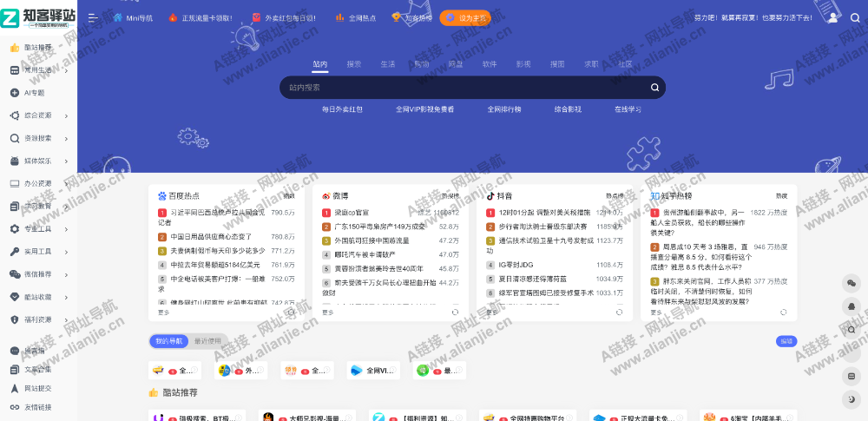
Task: Click the 知客驿站 site logo
Action: (38, 17)
